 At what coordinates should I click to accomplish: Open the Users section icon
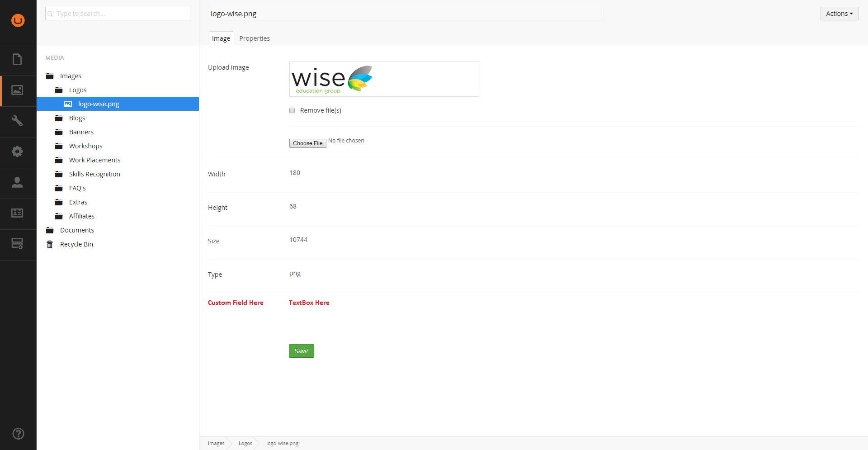tap(17, 182)
